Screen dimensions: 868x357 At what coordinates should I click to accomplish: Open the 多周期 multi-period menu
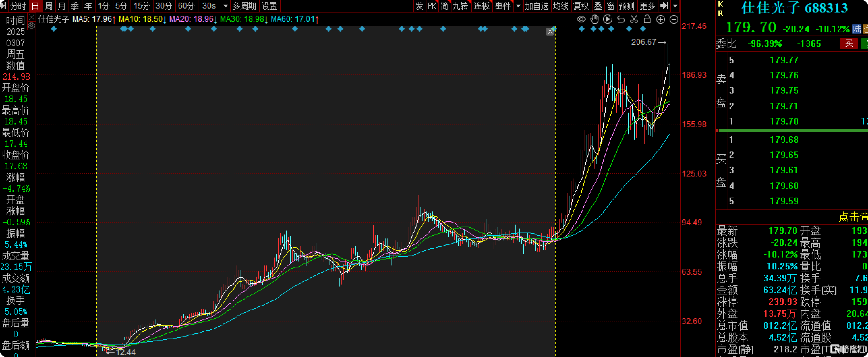point(244,6)
